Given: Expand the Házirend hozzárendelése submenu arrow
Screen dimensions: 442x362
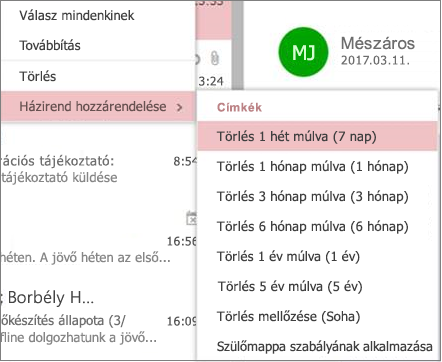Looking at the screenshot, I should [179, 107].
